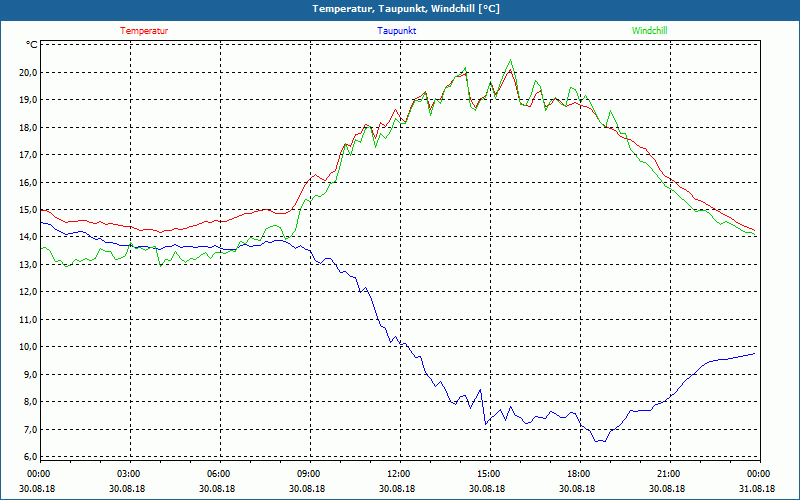Click the highest peak of green Windchill curve
Image resolution: width=800 pixels, height=500 pixels.
[510, 60]
